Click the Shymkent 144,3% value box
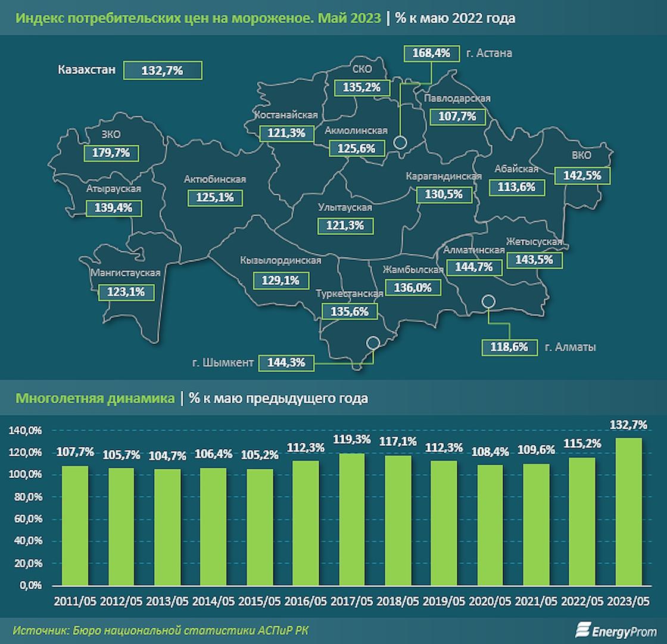 pyautogui.click(x=286, y=363)
